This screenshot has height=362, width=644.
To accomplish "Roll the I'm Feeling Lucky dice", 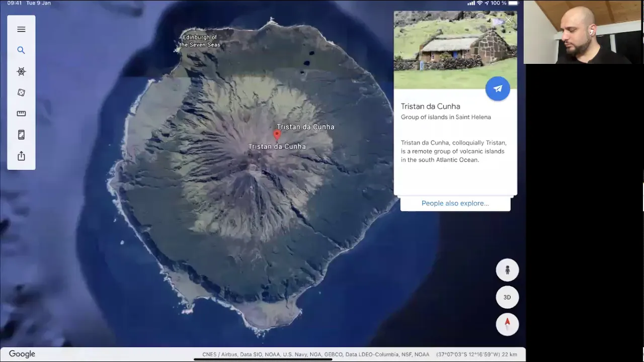I will pyautogui.click(x=21, y=93).
